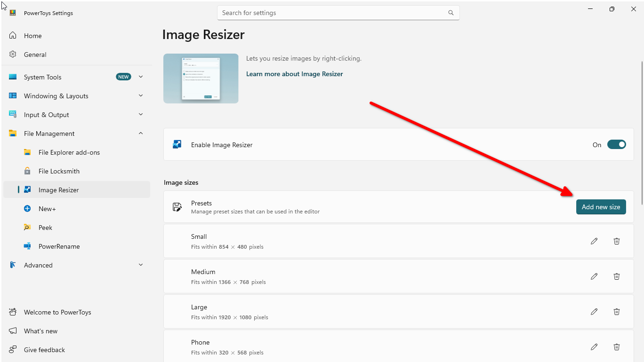Go to the Home page

coord(32,35)
